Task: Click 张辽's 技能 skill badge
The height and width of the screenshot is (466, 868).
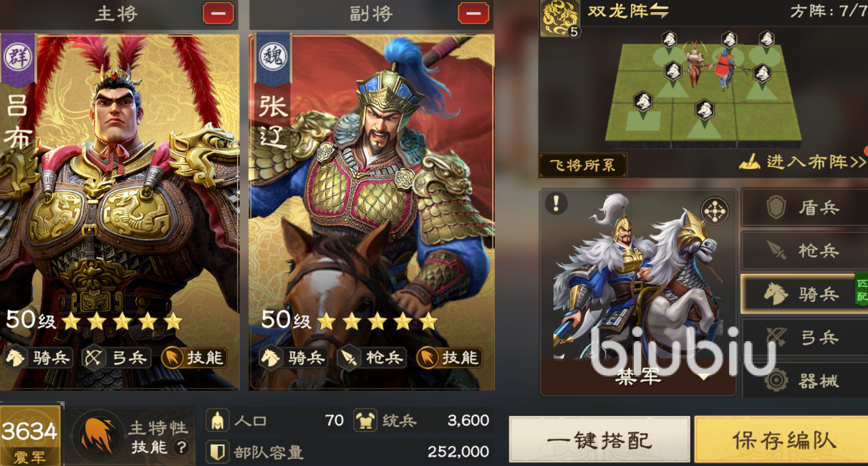Action: point(448,357)
